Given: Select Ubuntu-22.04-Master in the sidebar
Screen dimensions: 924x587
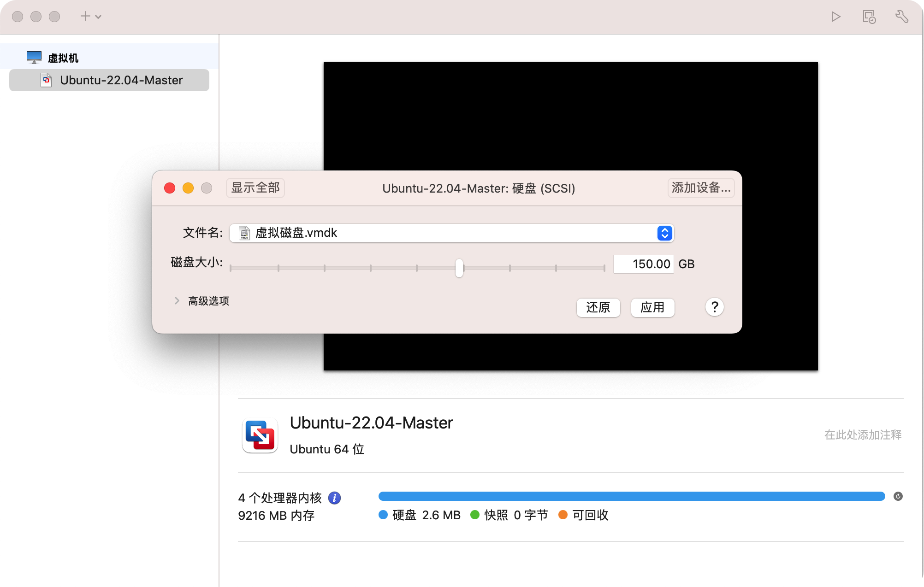Looking at the screenshot, I should point(121,80).
